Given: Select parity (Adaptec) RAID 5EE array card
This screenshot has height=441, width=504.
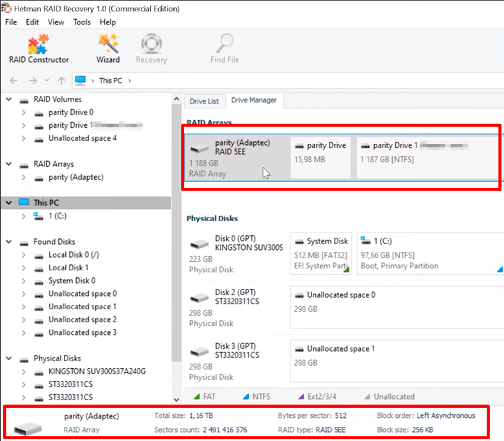Looking at the screenshot, I should pyautogui.click(x=237, y=158).
